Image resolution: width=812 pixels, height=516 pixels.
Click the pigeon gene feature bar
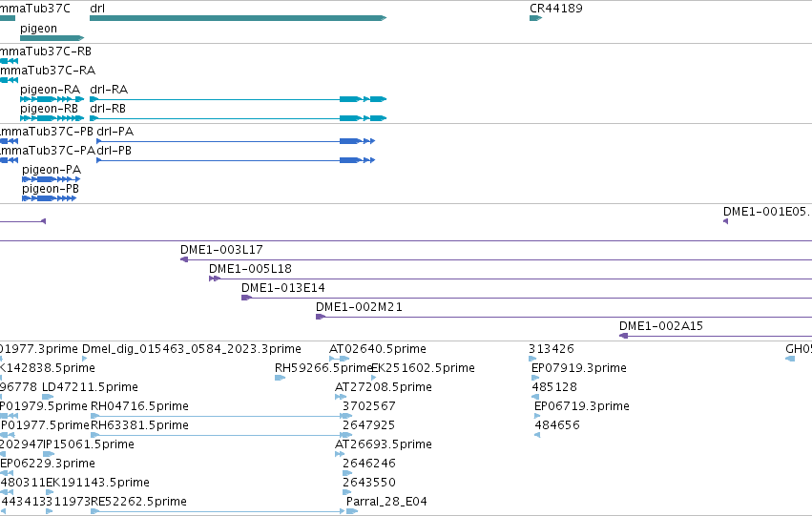click(52, 38)
